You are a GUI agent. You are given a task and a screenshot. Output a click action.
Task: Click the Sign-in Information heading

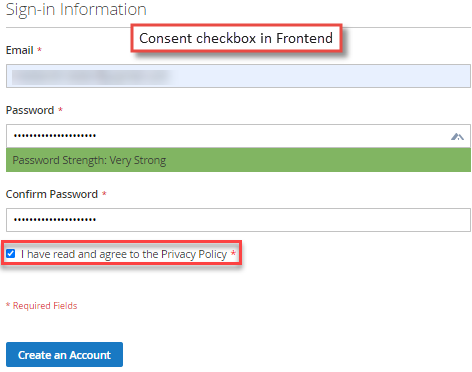point(76,9)
